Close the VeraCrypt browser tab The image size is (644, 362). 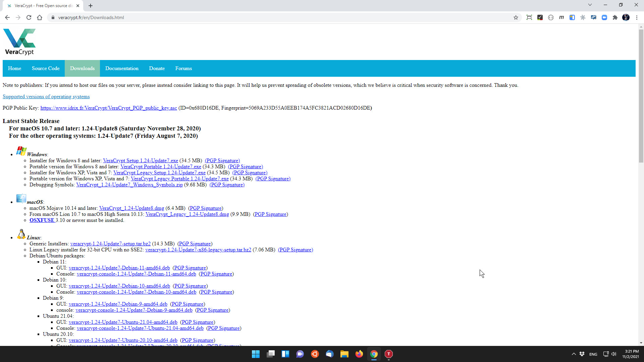coord(78,6)
